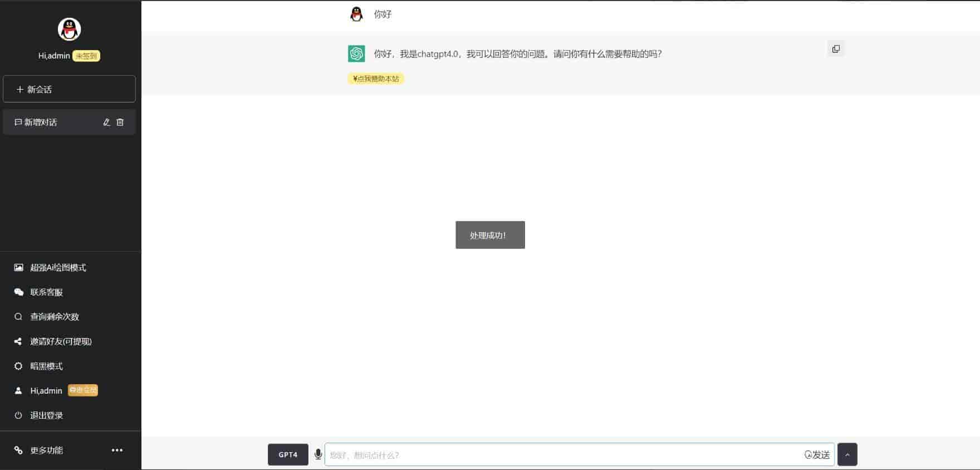980x470 pixels.
Task: Select 查询剩余次数 in sidebar
Action: [x=55, y=316]
